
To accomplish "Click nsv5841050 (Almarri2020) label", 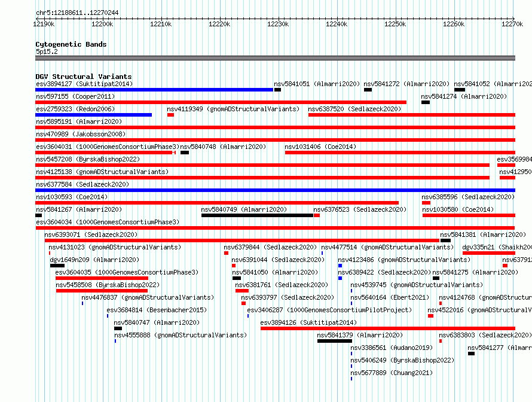I will (x=275, y=272).
